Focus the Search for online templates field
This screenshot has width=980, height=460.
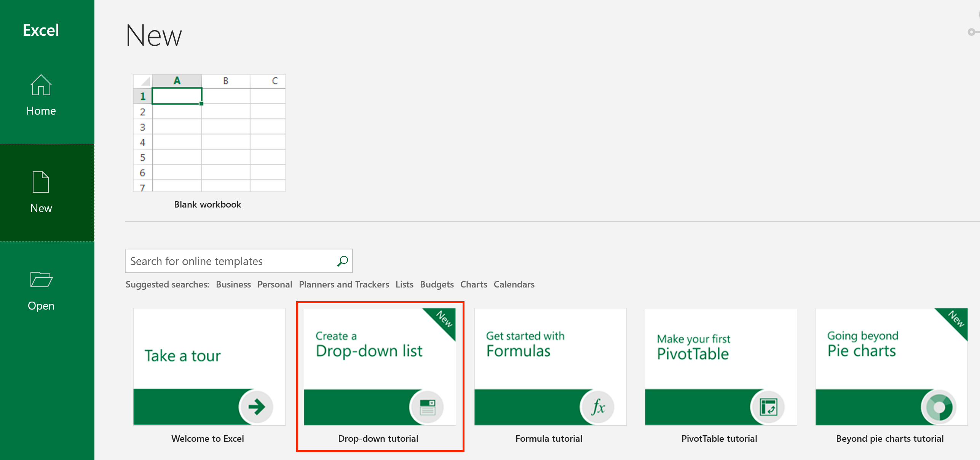pyautogui.click(x=239, y=261)
